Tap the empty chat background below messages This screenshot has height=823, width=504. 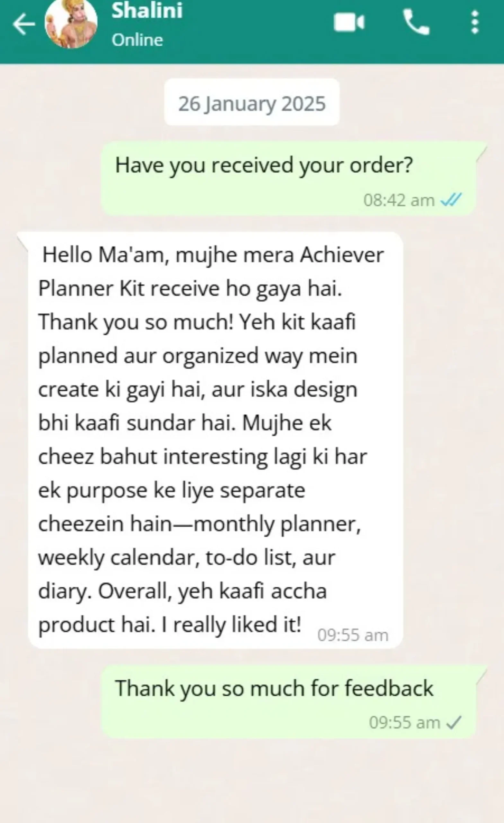click(x=252, y=782)
